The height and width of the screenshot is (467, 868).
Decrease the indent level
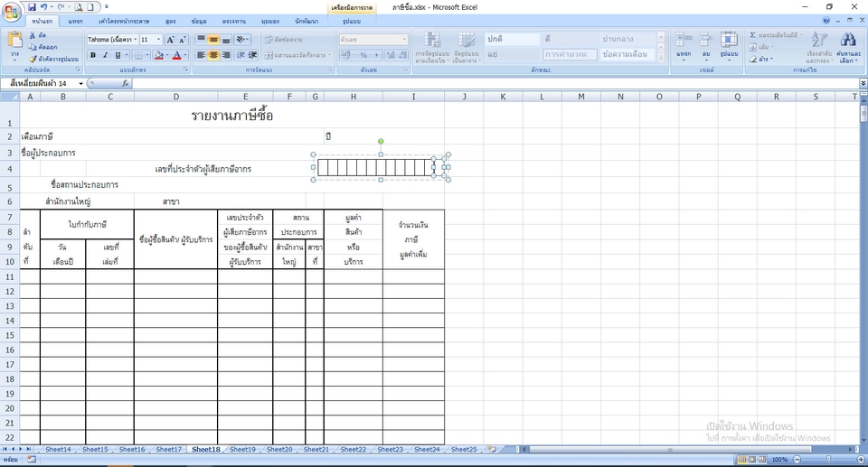click(x=241, y=55)
